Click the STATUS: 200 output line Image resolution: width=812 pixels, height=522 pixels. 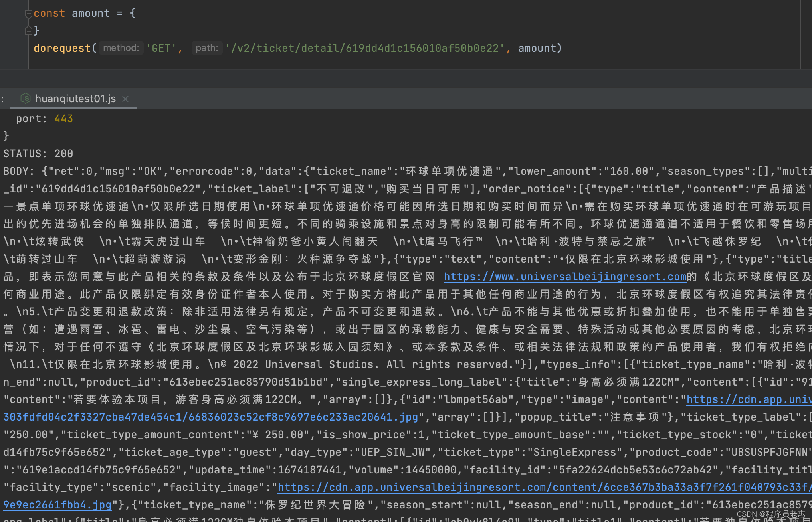[x=38, y=153]
